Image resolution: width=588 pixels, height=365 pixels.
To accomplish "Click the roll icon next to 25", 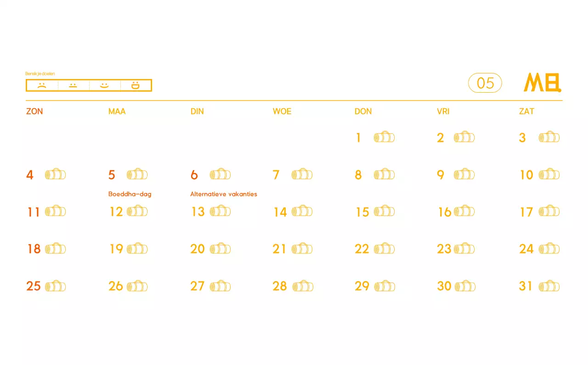I will (56, 286).
